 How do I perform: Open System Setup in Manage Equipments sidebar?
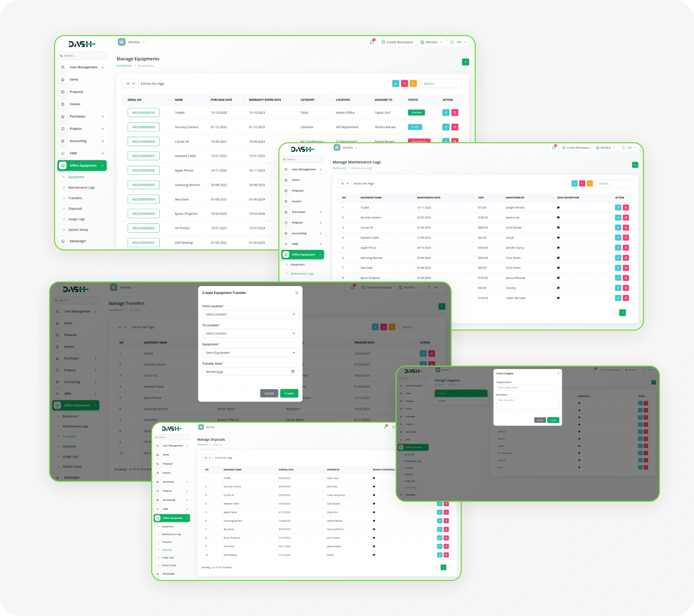pyautogui.click(x=78, y=230)
